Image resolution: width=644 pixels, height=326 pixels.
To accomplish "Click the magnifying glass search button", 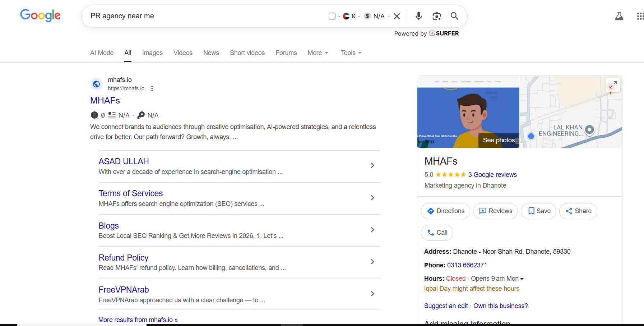I will (x=454, y=16).
